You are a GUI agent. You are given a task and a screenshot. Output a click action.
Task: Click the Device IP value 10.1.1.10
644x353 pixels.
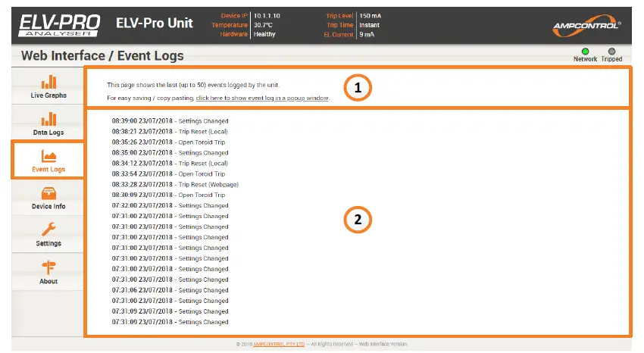point(267,16)
